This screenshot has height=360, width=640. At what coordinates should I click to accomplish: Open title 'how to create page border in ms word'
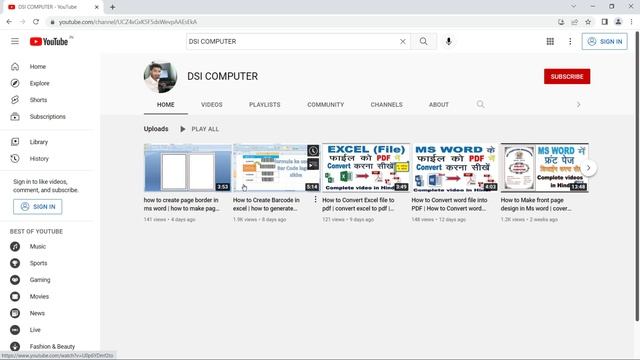coord(182,204)
